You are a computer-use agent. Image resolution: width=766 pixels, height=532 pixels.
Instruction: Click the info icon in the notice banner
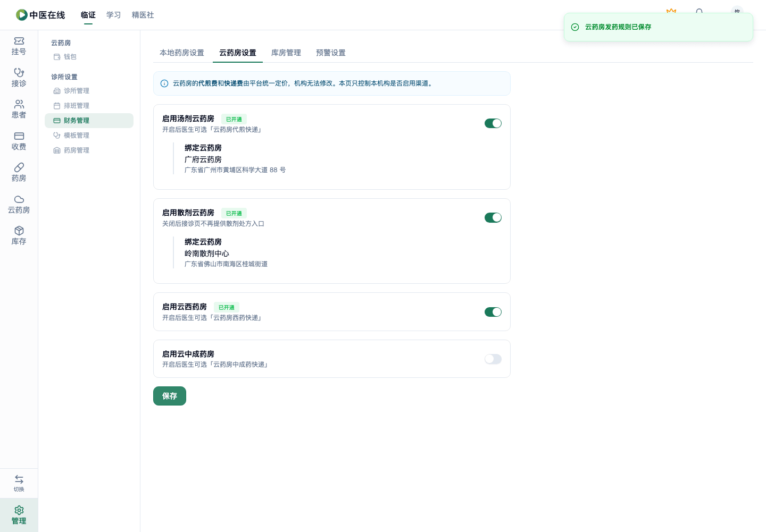tap(164, 83)
